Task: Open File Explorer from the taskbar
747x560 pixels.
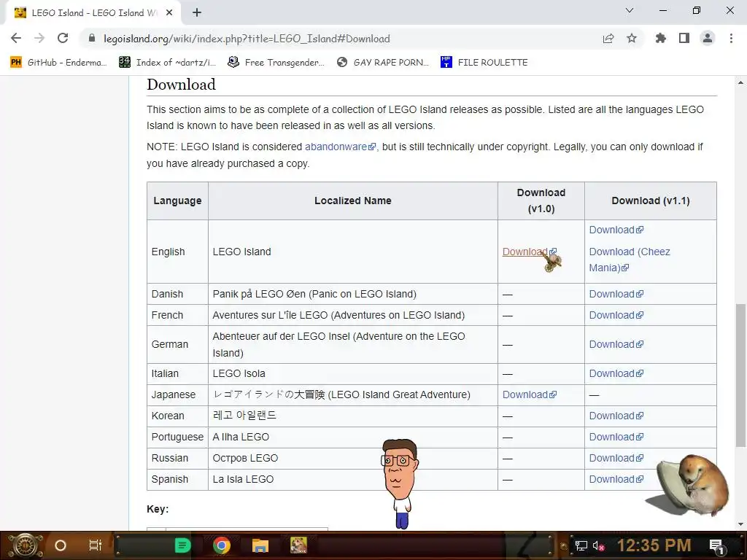Action: [260, 545]
